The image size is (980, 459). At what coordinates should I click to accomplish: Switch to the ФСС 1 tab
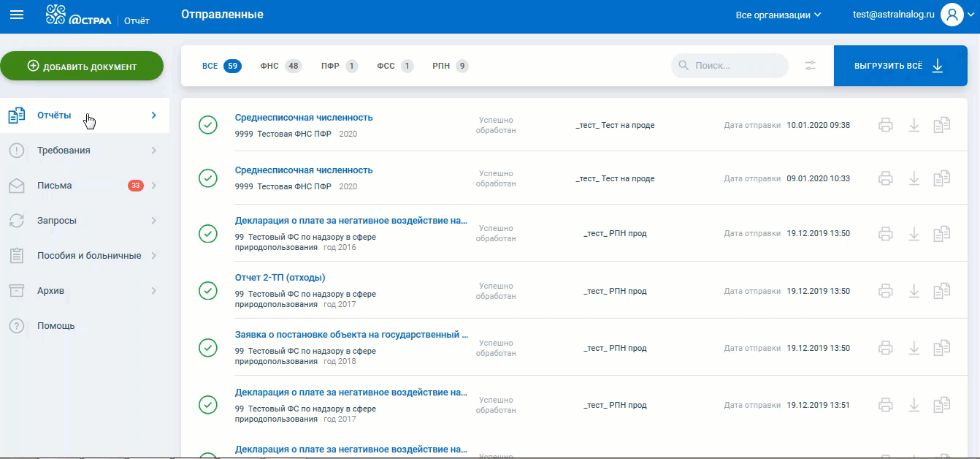point(395,66)
